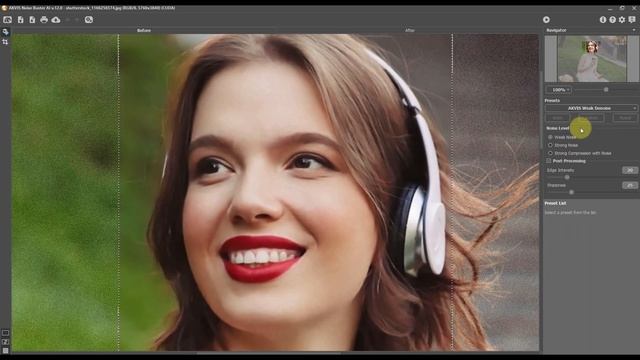The image size is (640, 360).
Task: Click the greyed-out Undo arrow
Action: pyautogui.click(x=68, y=20)
